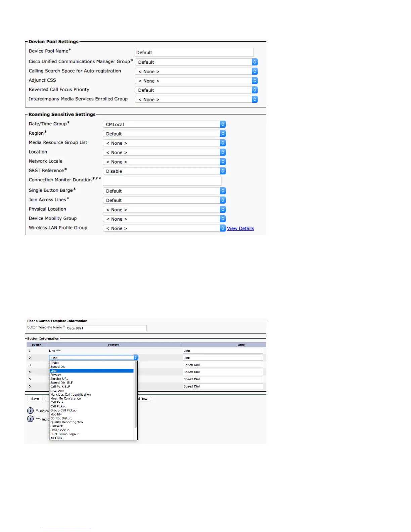Click the Device Pool Name input field
Image resolution: width=411 pixels, height=532 pixels.
point(194,52)
